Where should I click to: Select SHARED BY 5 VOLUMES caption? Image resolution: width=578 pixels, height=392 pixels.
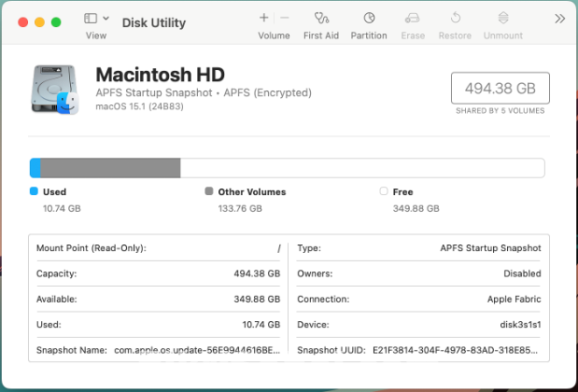(x=500, y=111)
